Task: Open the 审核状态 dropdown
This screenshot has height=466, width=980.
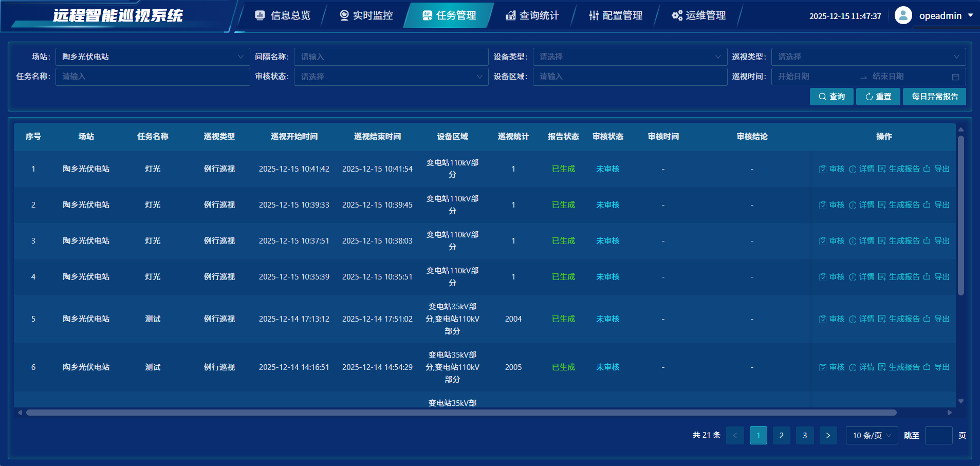Action: click(391, 77)
